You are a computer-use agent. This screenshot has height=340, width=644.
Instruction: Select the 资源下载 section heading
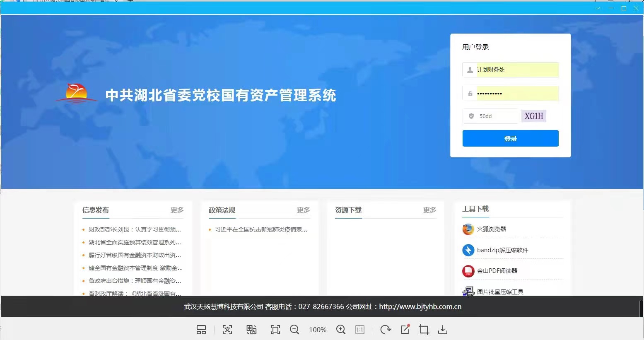pyautogui.click(x=348, y=210)
